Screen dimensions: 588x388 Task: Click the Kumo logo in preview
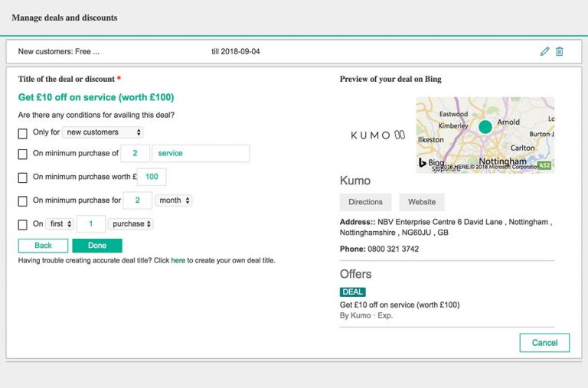click(x=377, y=135)
